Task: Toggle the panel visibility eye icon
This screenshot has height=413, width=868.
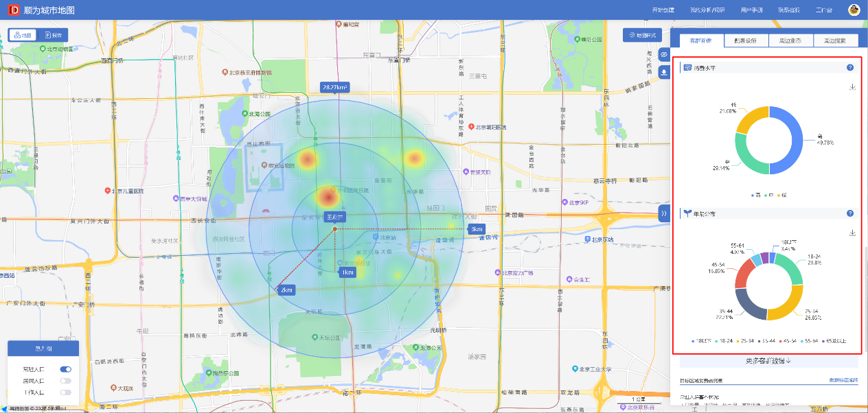Action: tap(664, 54)
